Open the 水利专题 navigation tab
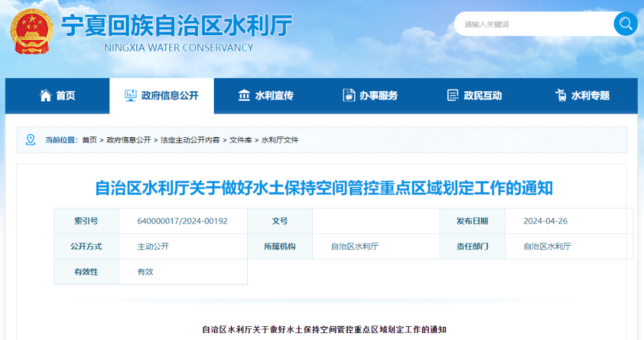This screenshot has height=340, width=644. 582,96
